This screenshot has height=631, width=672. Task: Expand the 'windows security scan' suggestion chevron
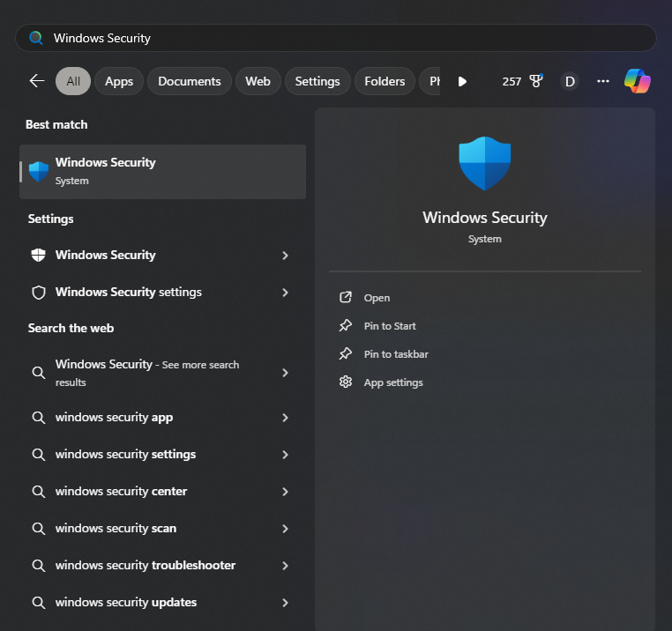[285, 529]
